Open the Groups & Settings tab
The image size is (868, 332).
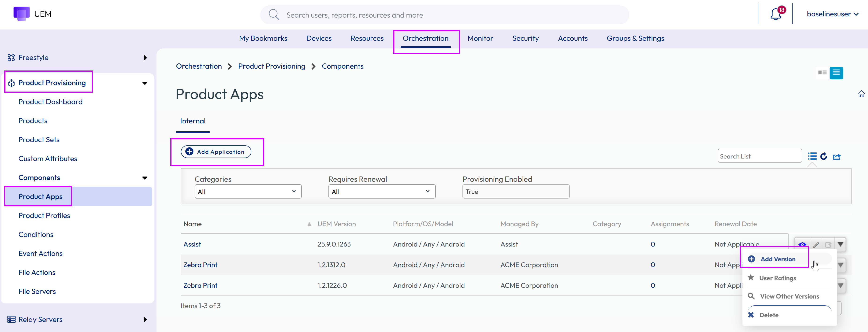point(635,38)
